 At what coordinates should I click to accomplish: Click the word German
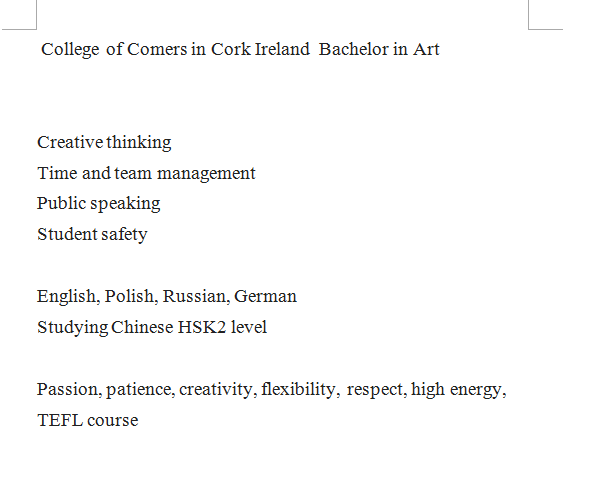point(266,296)
